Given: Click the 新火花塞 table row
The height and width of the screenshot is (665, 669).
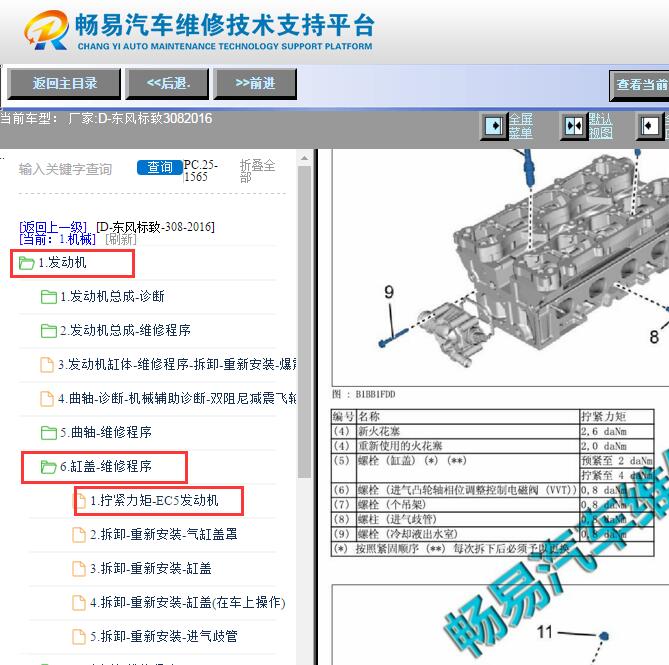Looking at the screenshot, I should click(x=492, y=431).
